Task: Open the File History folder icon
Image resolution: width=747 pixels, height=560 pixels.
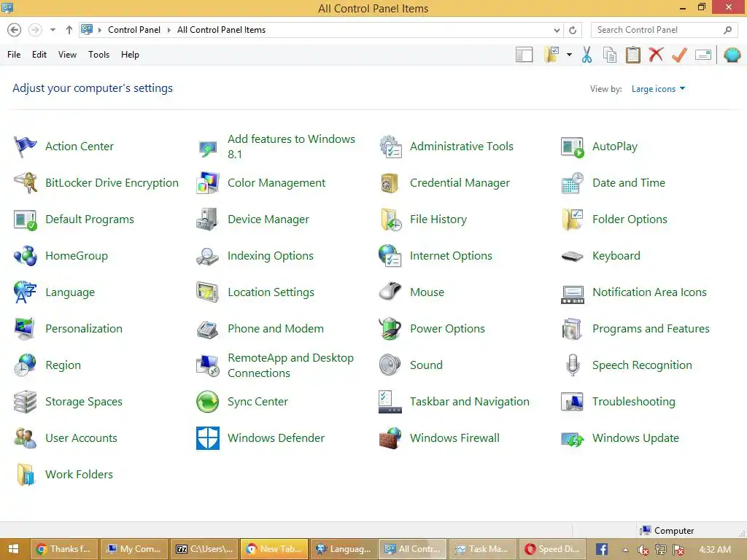Action: tap(390, 219)
